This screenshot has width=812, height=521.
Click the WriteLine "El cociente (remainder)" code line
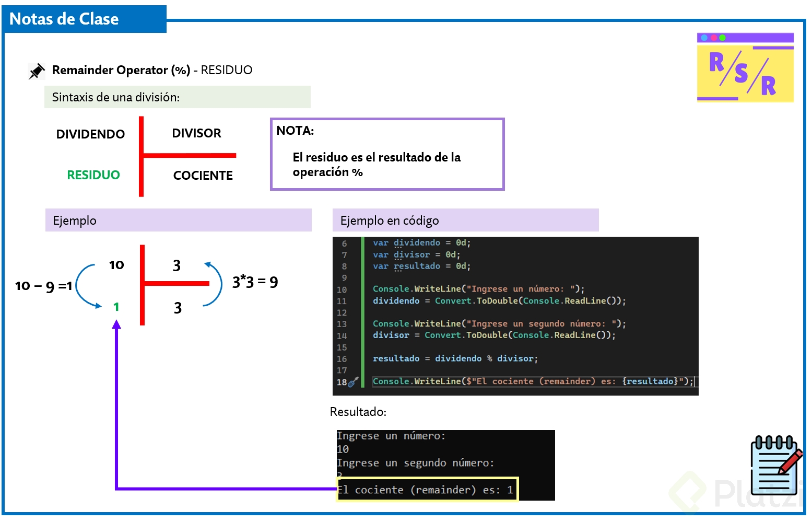point(533,381)
